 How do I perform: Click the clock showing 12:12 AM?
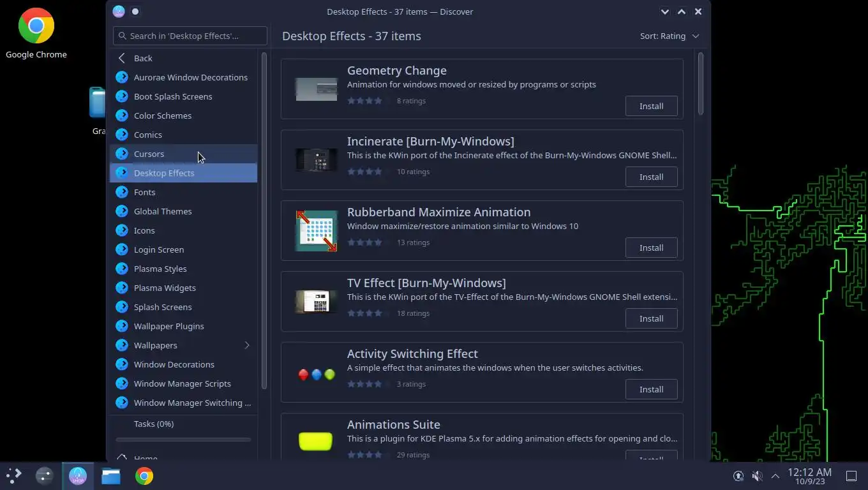point(809,476)
